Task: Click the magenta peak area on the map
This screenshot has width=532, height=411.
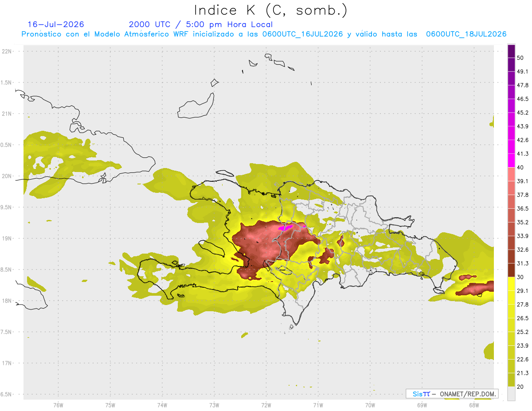Action: (x=286, y=228)
